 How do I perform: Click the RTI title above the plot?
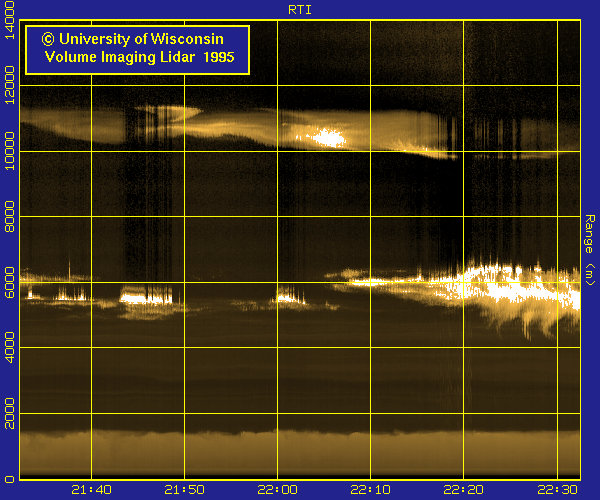[x=300, y=10]
